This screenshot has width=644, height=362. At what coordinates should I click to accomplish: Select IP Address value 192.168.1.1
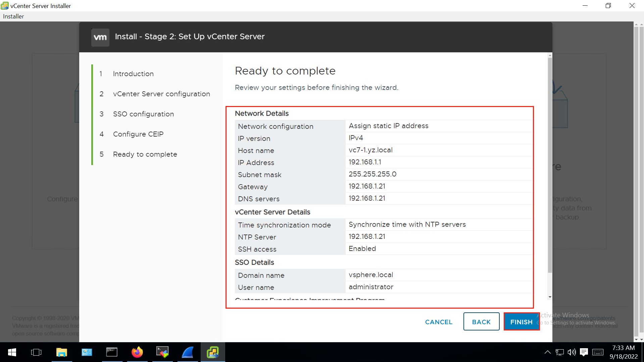pos(365,162)
